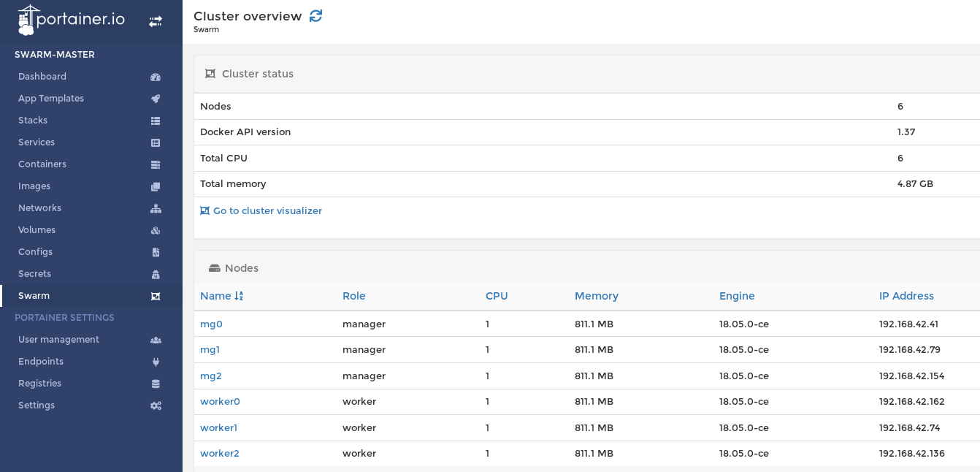This screenshot has height=472, width=980.
Task: Click the Stacks list icon
Action: (x=156, y=121)
